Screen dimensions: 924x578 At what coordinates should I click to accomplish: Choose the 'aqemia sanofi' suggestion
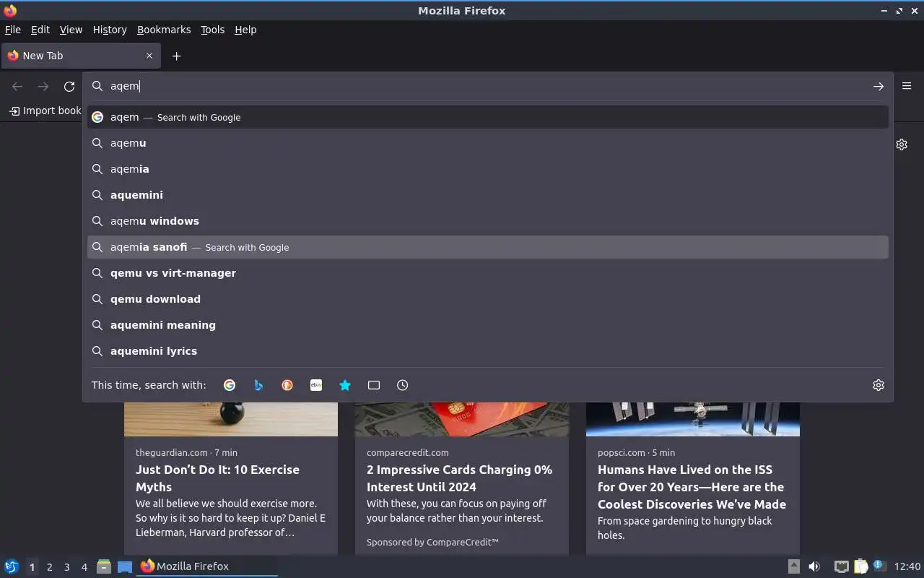click(488, 247)
